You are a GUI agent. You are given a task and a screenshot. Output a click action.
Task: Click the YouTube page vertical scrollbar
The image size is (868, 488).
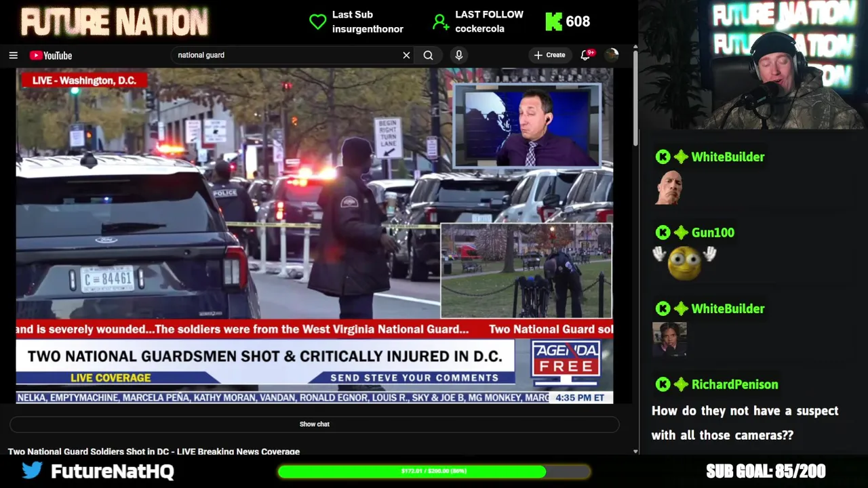(635, 98)
